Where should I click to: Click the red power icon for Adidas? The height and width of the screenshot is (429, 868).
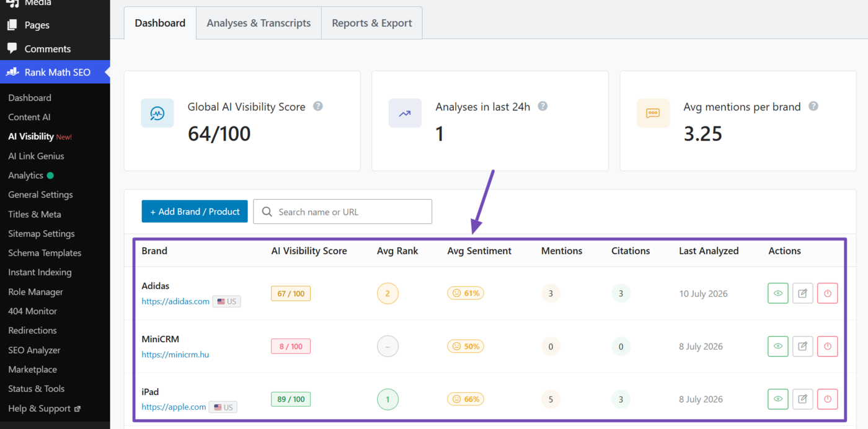(x=828, y=293)
